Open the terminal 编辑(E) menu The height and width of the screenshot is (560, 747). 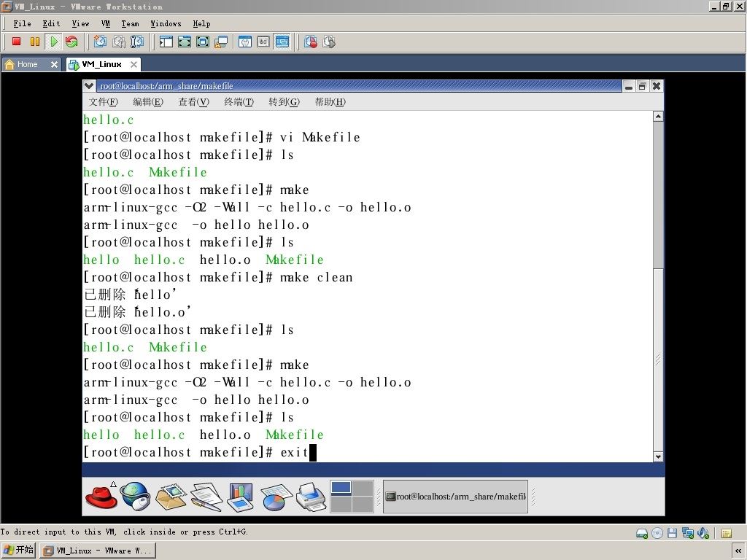click(x=148, y=101)
